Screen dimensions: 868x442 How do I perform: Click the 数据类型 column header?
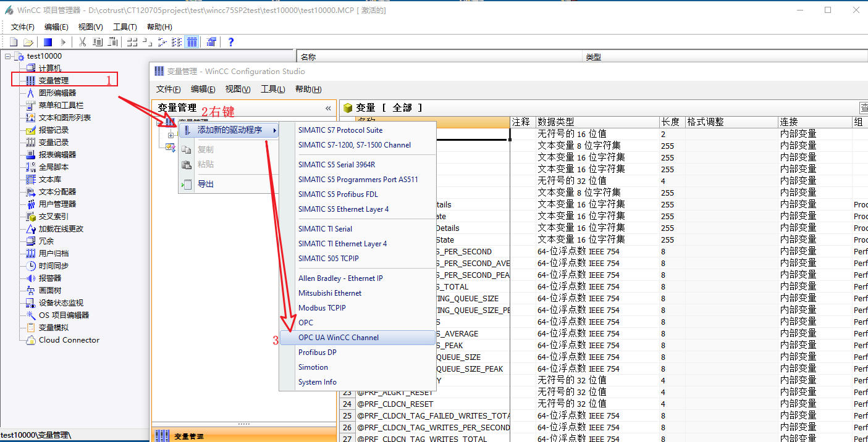597,122
